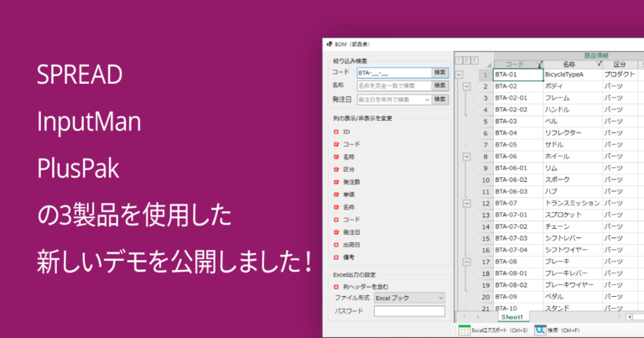This screenshot has height=338, width=644.
Task: Click 検索 button beside the 発注日 field
Action: coord(440,100)
